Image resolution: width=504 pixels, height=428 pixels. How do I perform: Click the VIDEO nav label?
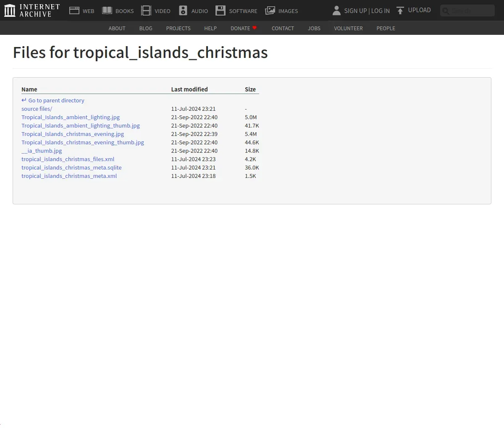(x=163, y=11)
